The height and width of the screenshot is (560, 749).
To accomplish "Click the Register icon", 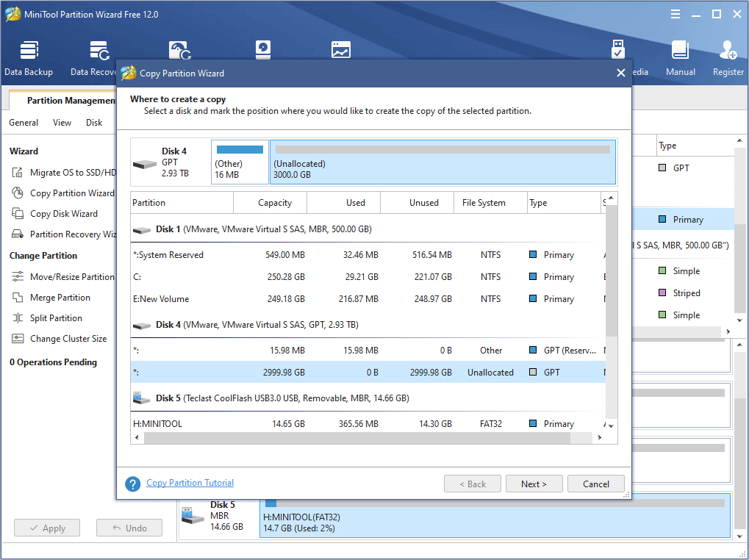I will coord(728,58).
